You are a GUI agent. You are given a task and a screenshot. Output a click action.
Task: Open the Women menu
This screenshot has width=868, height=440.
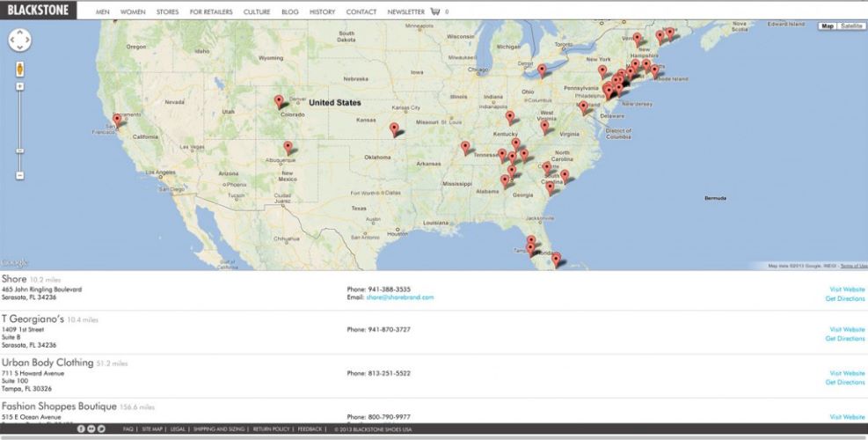click(133, 12)
